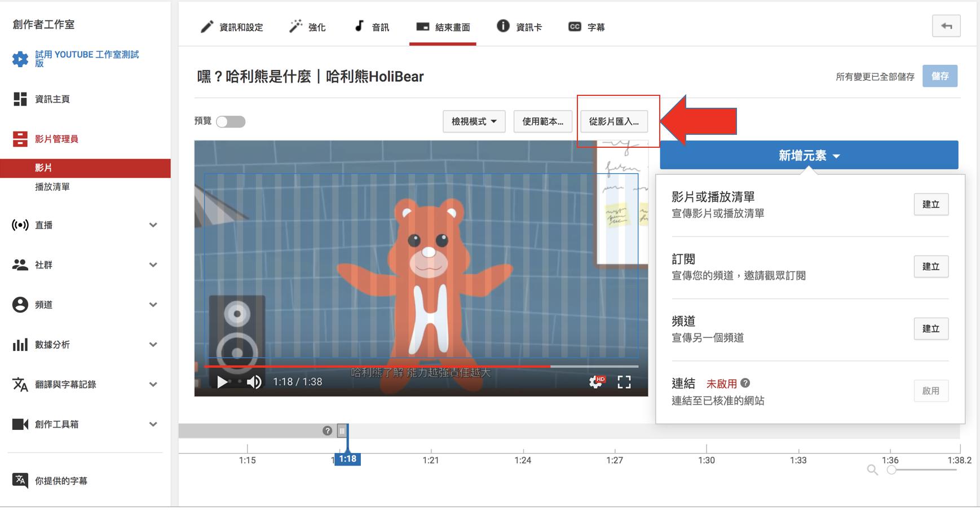Click the YouTube Studio beta gear icon
980x510 pixels.
coord(20,59)
